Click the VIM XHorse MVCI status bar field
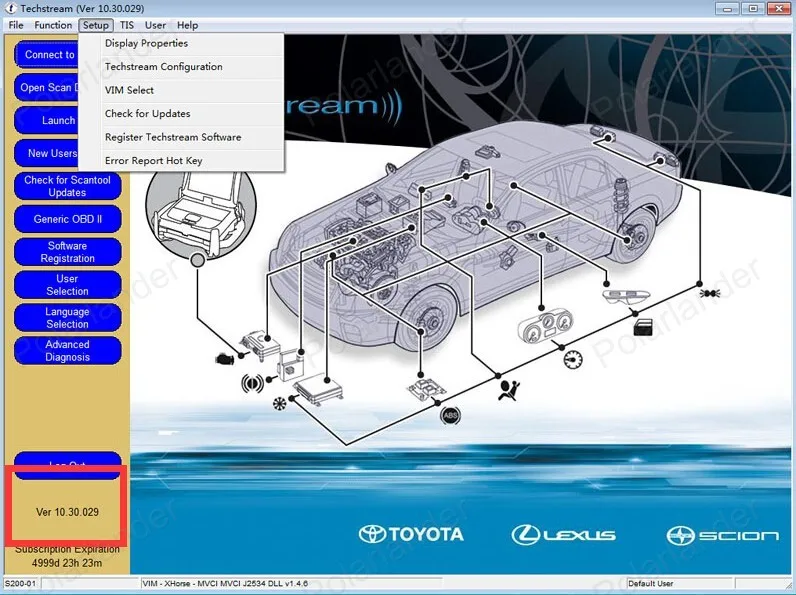The width and height of the screenshot is (796, 595). coord(291,583)
